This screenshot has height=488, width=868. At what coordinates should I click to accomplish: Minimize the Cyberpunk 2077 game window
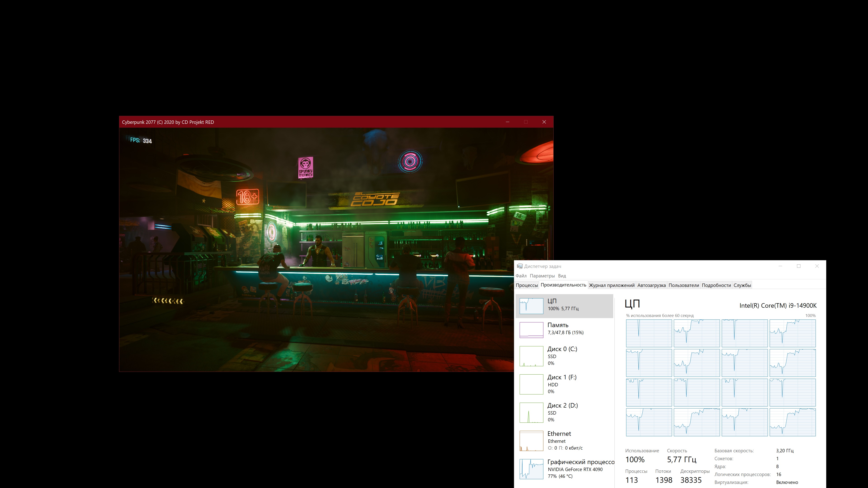point(507,122)
